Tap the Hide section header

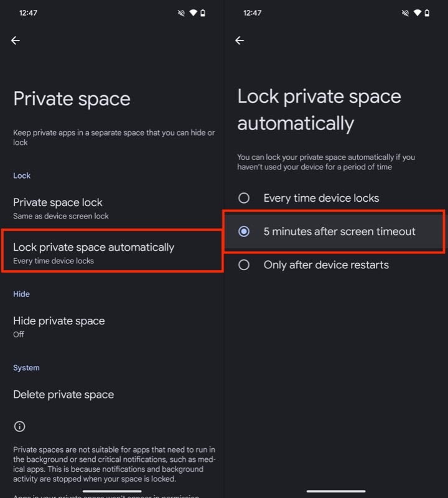point(21,294)
